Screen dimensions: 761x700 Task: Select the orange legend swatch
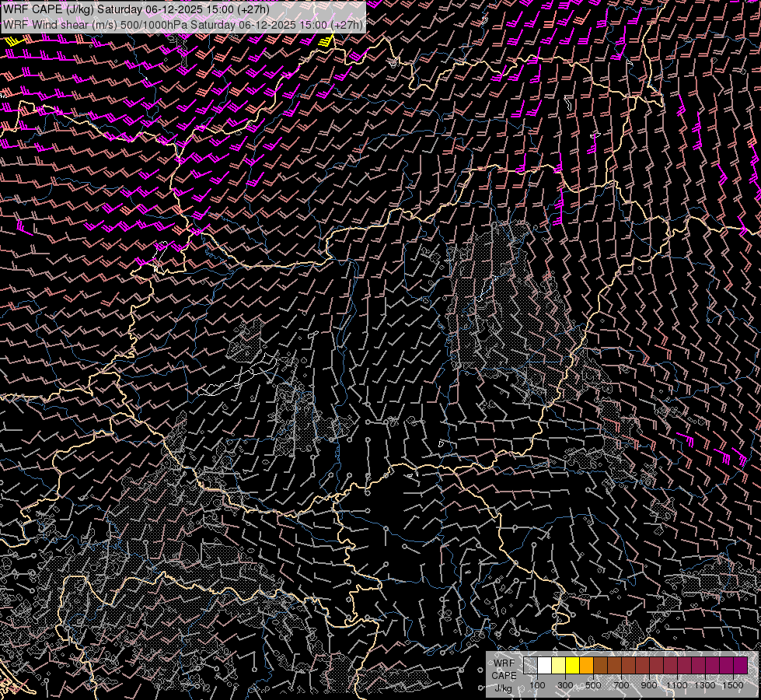(587, 666)
